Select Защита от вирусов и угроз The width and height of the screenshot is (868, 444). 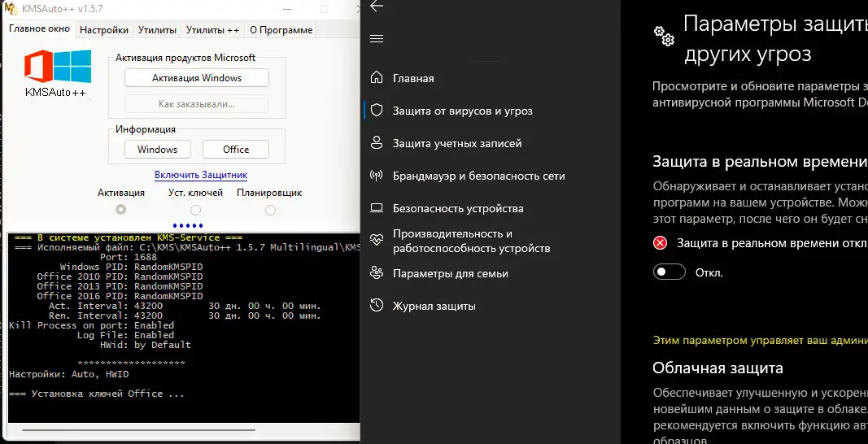pos(463,111)
